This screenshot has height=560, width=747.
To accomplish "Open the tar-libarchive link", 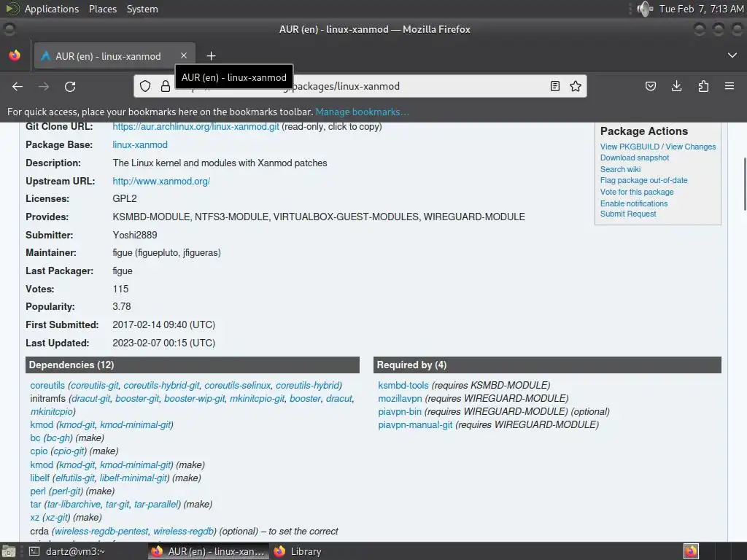I will pos(74,505).
